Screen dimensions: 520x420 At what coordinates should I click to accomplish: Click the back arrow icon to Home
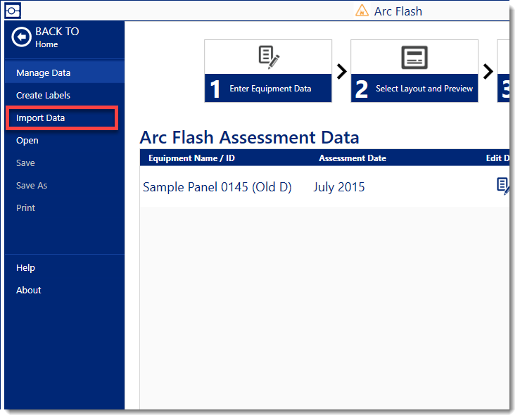coord(22,37)
